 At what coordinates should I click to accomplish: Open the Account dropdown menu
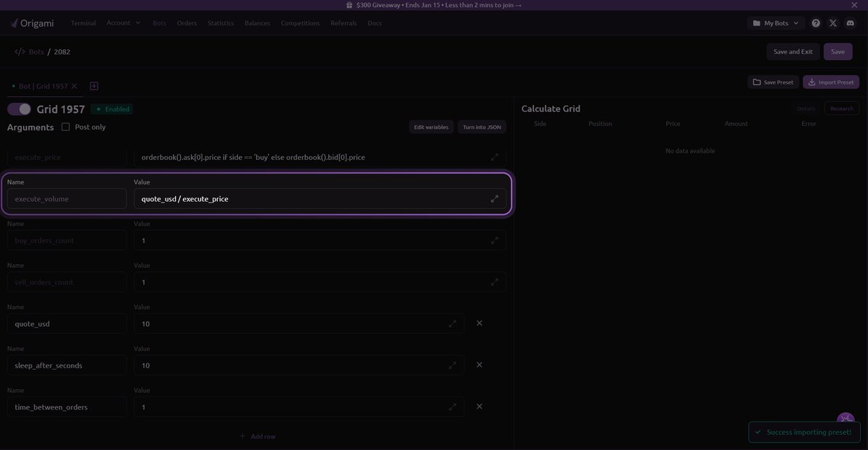point(124,23)
